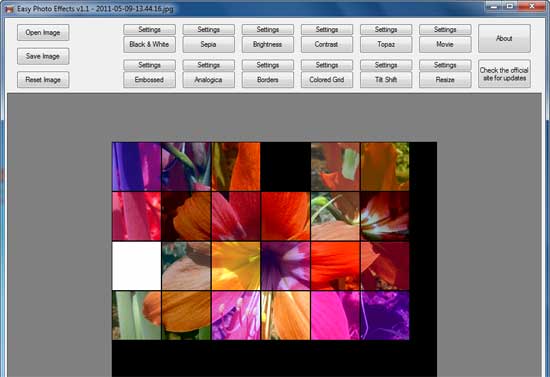Minimize the Easy Photo Effects window
Viewport: 550px width, 377px height.
coord(494,6)
